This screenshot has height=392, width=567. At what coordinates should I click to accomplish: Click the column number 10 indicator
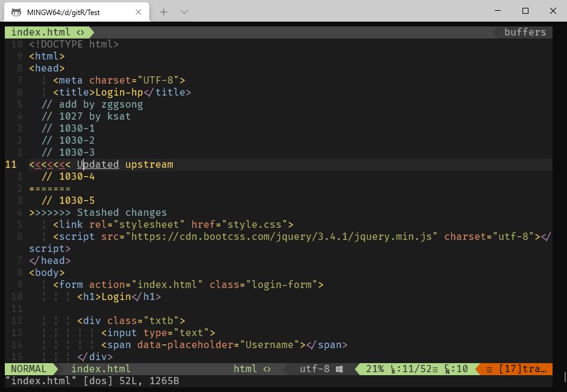pos(457,369)
